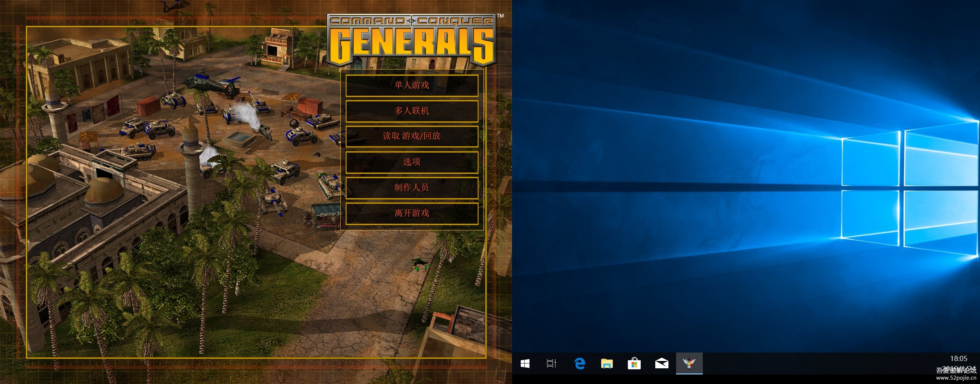
Task: Open the game options (选项)
Action: (x=412, y=162)
